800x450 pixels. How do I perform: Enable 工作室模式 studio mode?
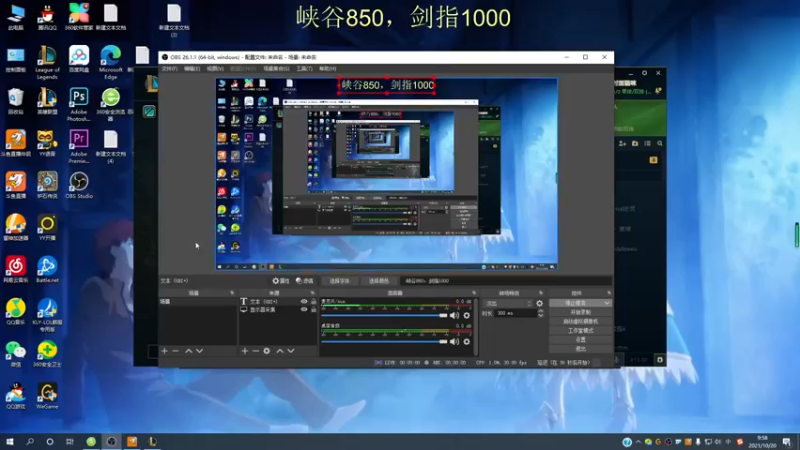(580, 331)
